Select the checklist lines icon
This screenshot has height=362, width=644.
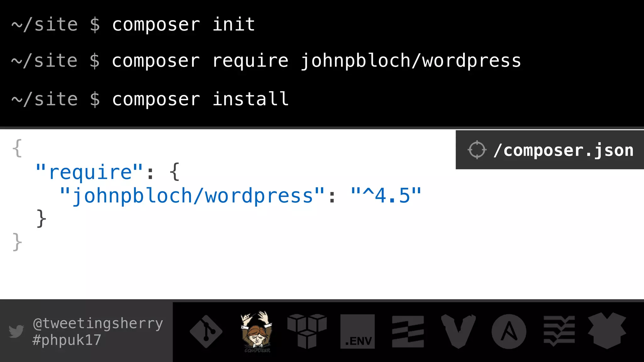point(559,331)
